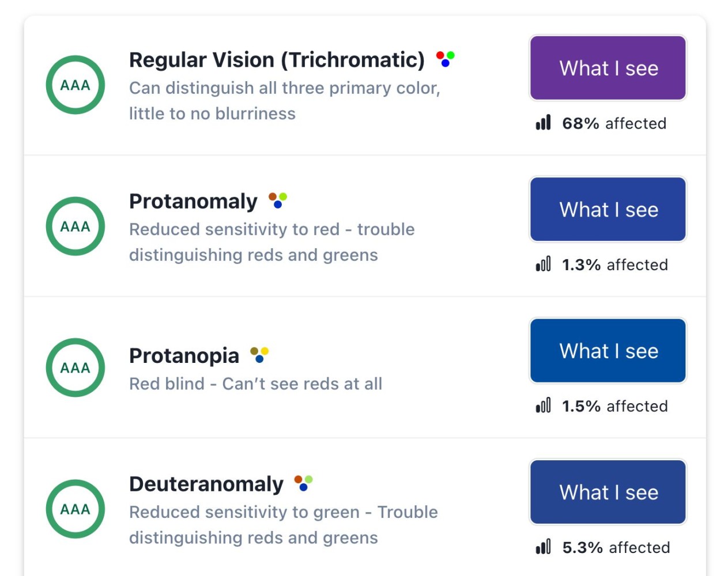This screenshot has width=728, height=576.
Task: Select the AAA badge for Protanopia
Action: pyautogui.click(x=75, y=367)
